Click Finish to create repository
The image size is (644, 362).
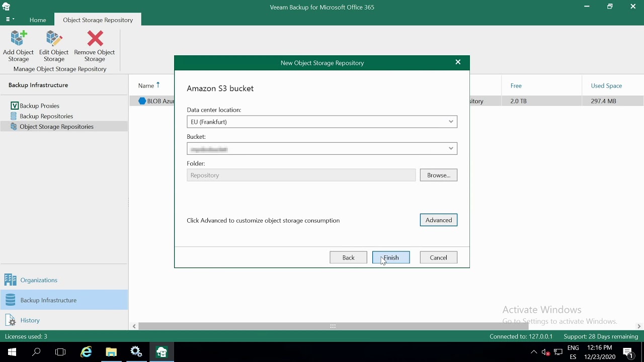point(391,257)
